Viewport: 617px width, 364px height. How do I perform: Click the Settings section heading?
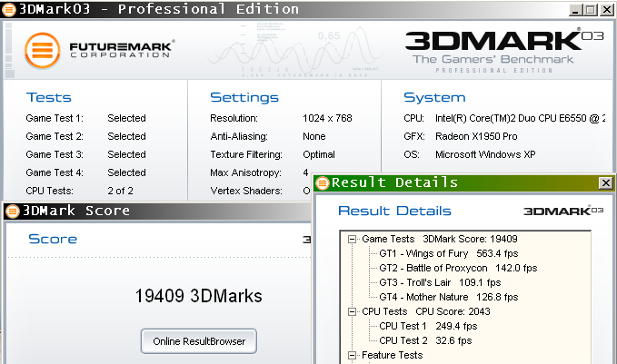pyautogui.click(x=244, y=97)
